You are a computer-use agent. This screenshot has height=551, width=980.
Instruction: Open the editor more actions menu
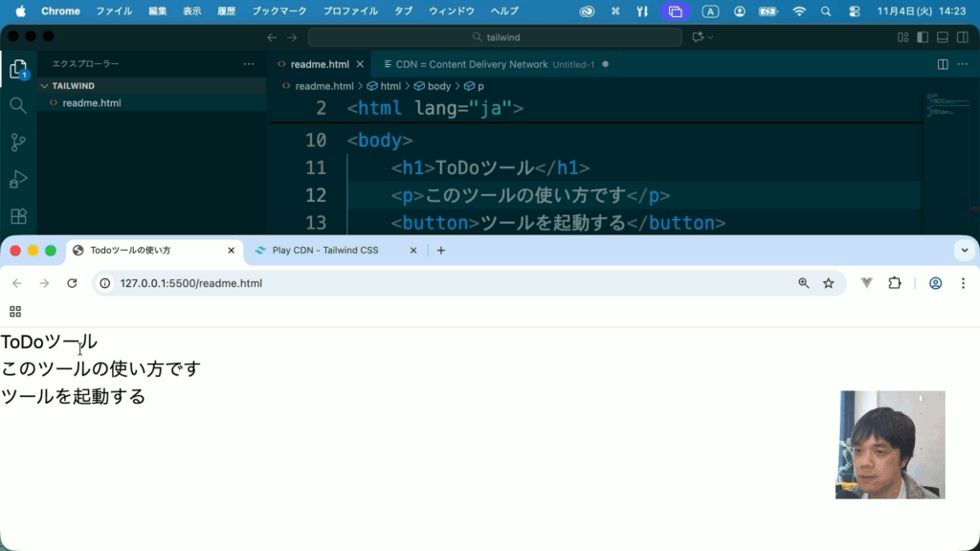click(x=963, y=64)
